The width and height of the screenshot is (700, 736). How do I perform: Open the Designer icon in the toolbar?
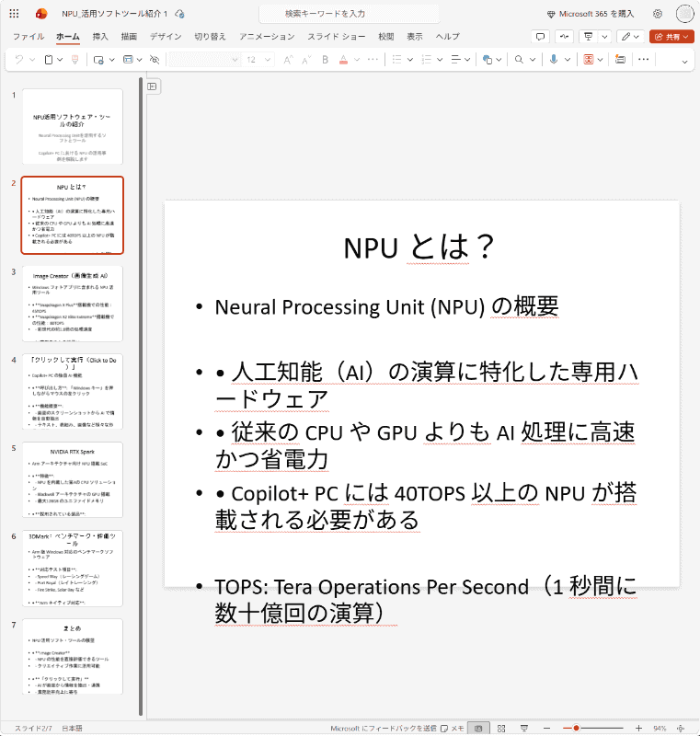[x=589, y=60]
